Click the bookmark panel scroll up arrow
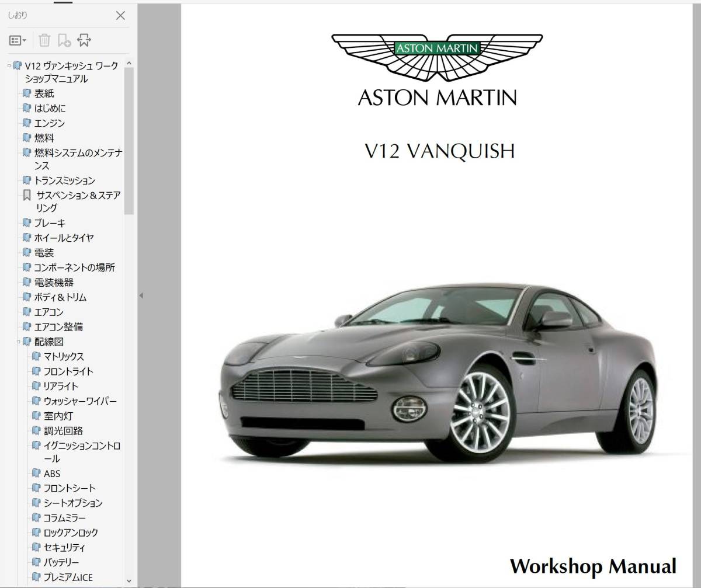Viewport: 701px width, 588px height. coord(129,64)
